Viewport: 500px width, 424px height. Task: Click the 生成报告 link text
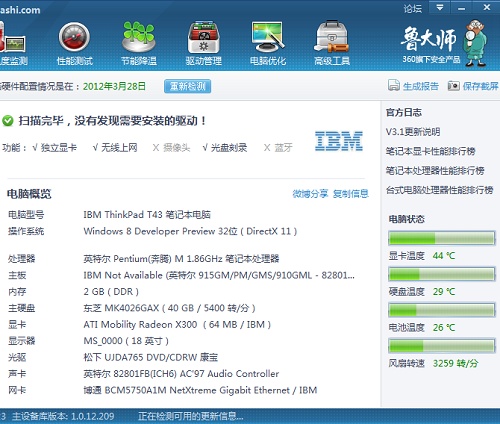[421, 86]
